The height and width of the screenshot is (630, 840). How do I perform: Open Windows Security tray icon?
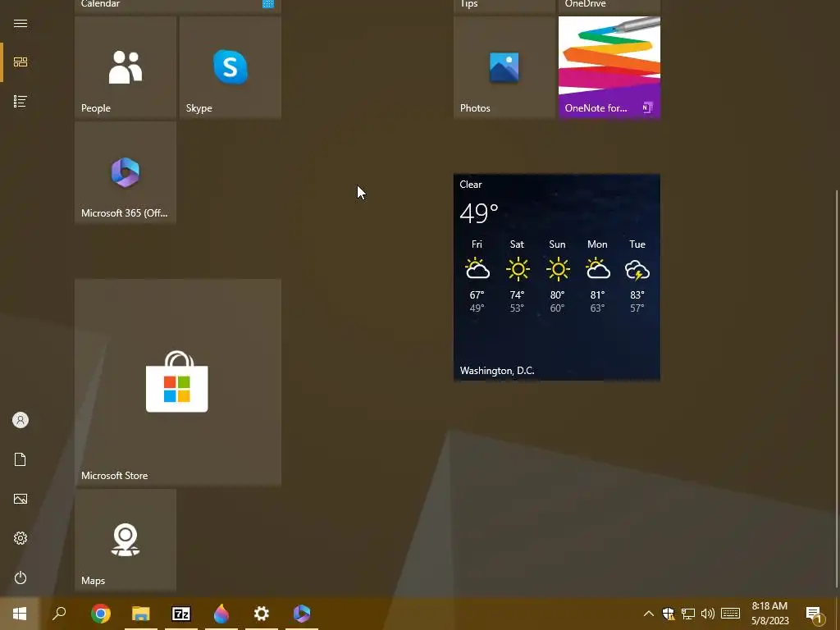[668, 614]
